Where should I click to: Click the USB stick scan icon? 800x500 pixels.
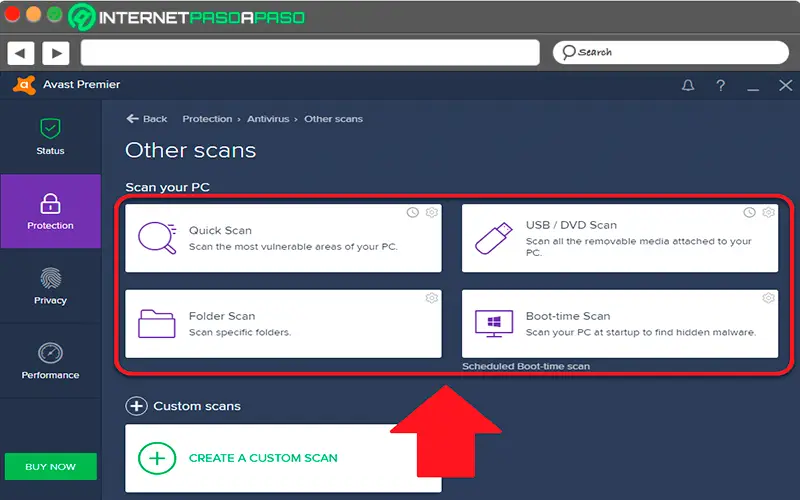[x=493, y=238]
